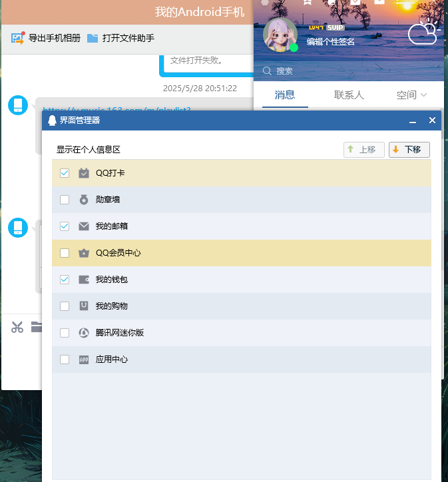Uncheck the 我的邮箱 checkbox
Screen dimensions: 448x482
pos(65,226)
